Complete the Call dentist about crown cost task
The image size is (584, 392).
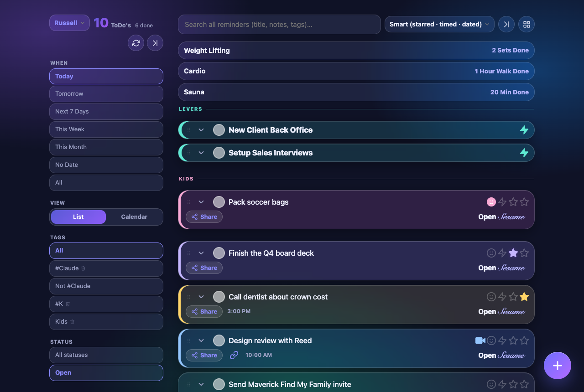click(219, 297)
